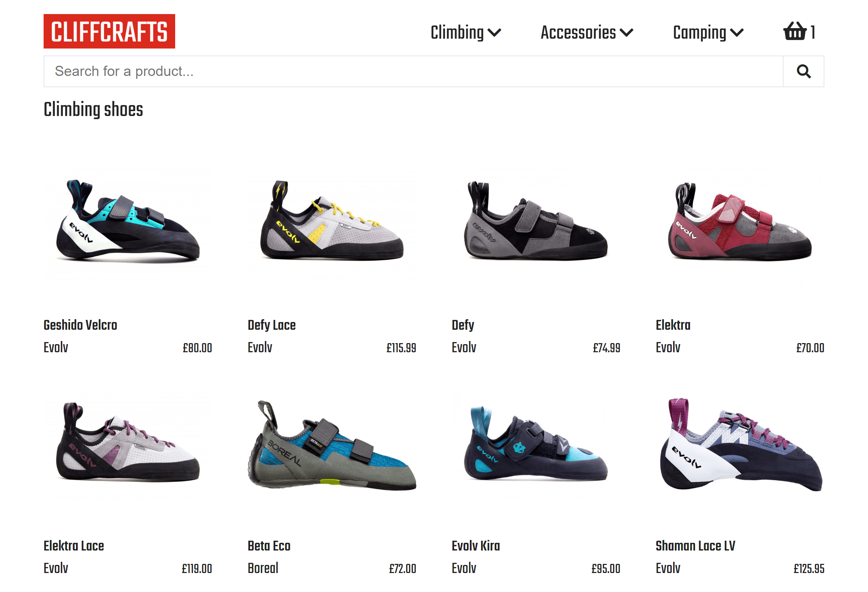The image size is (868, 592).
Task: Open the Evolv Kira shoe image
Action: pos(536,444)
